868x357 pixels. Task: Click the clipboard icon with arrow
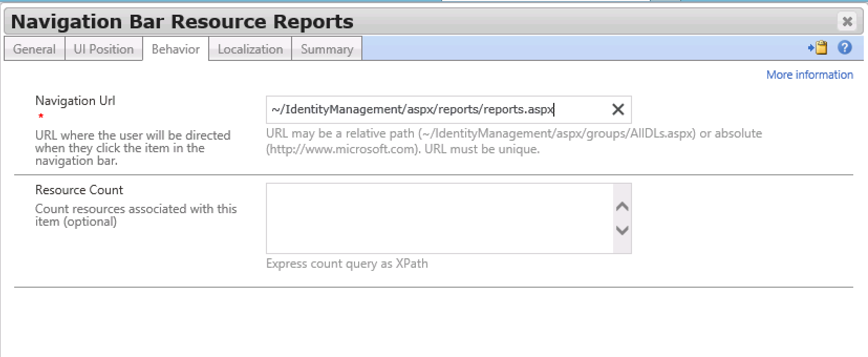[x=818, y=48]
